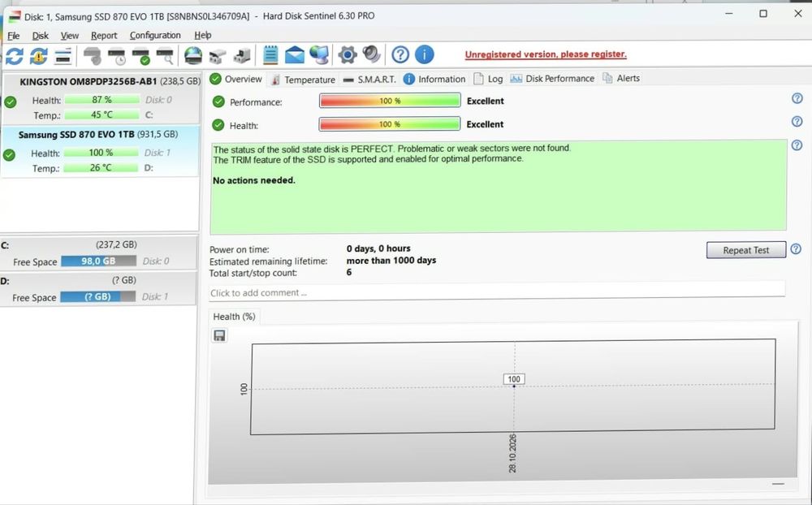Viewport: 812px width, 505px height.
Task: Click the save floppy icon above the health graph
Action: 219,335
